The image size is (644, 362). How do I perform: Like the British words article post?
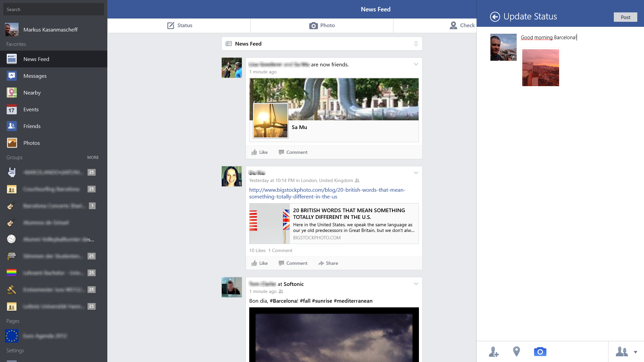click(259, 263)
